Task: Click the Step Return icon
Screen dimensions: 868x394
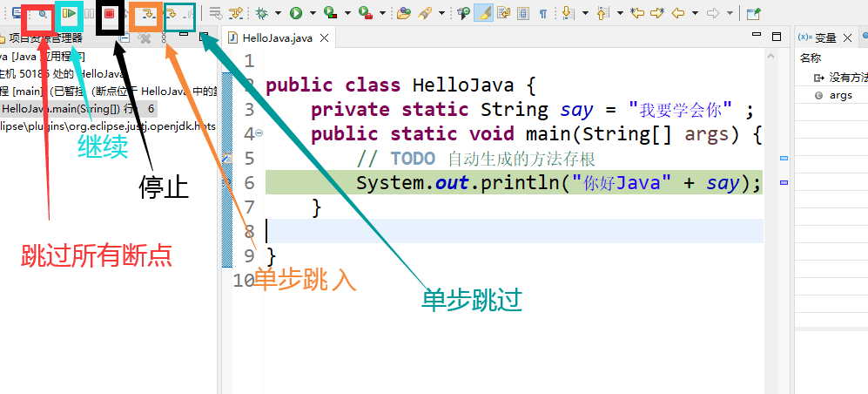Action: 188,13
